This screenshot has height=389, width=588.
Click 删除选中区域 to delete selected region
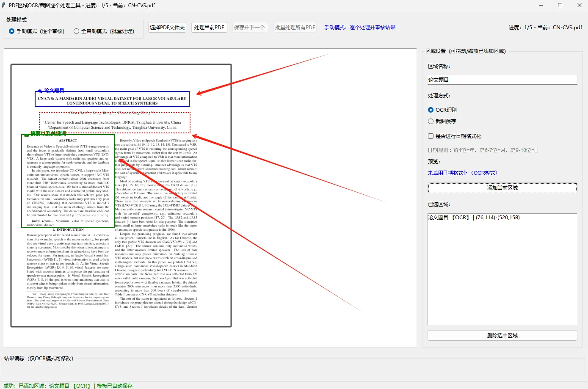pyautogui.click(x=502, y=335)
